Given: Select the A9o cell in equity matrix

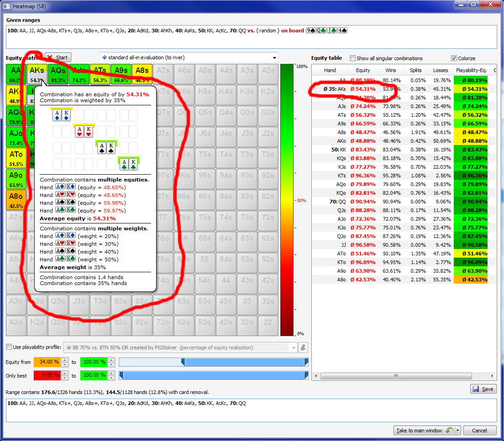Looking at the screenshot, I should click(x=16, y=179).
